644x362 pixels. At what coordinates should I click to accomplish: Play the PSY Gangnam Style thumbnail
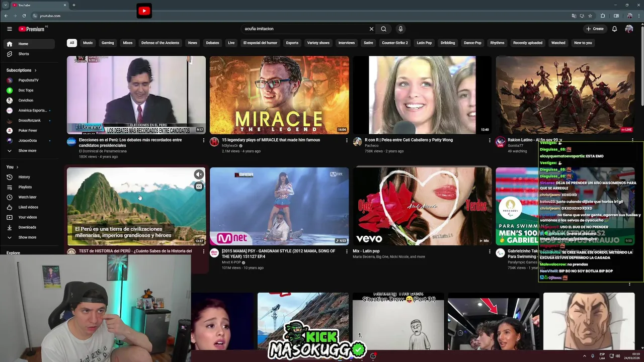pos(279,206)
